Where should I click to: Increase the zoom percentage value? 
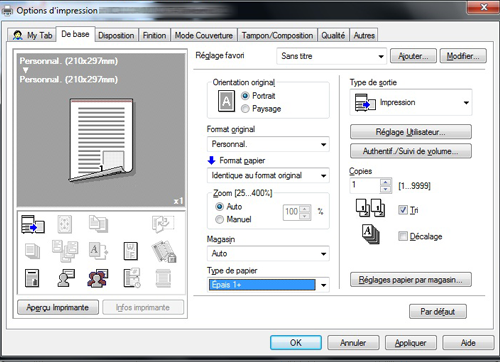tap(305, 209)
